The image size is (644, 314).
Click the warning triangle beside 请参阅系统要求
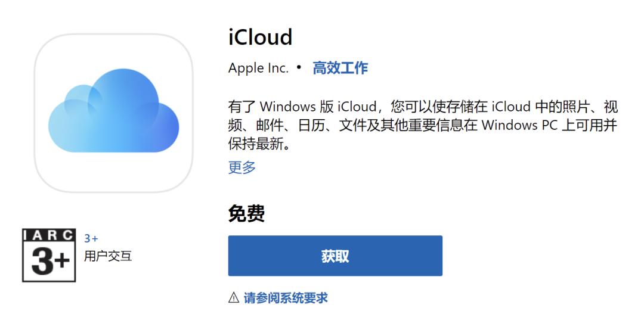[x=234, y=298]
